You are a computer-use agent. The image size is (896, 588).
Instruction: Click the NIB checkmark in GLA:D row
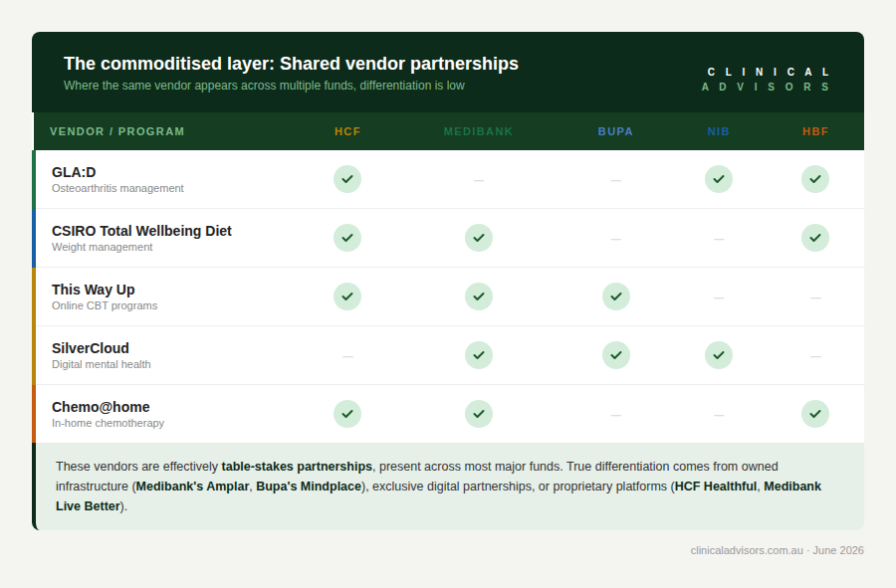pyautogui.click(x=719, y=179)
